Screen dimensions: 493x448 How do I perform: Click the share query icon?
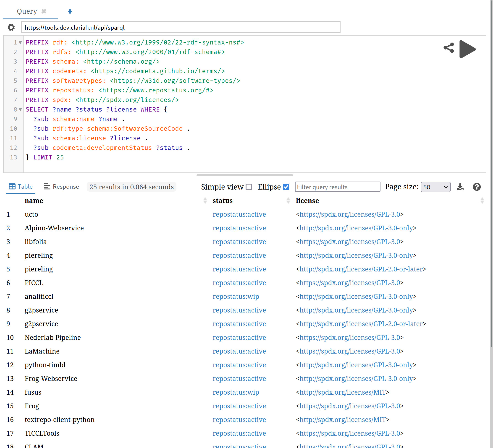(448, 48)
